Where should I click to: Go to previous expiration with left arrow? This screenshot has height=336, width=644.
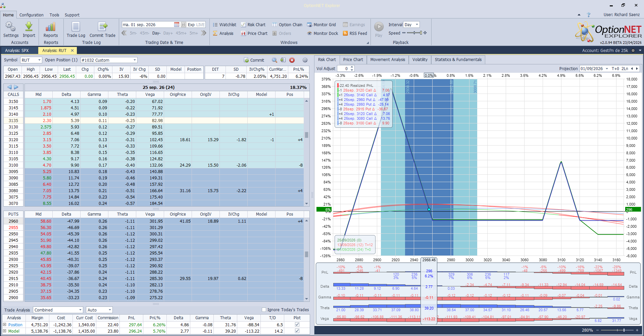9,87
